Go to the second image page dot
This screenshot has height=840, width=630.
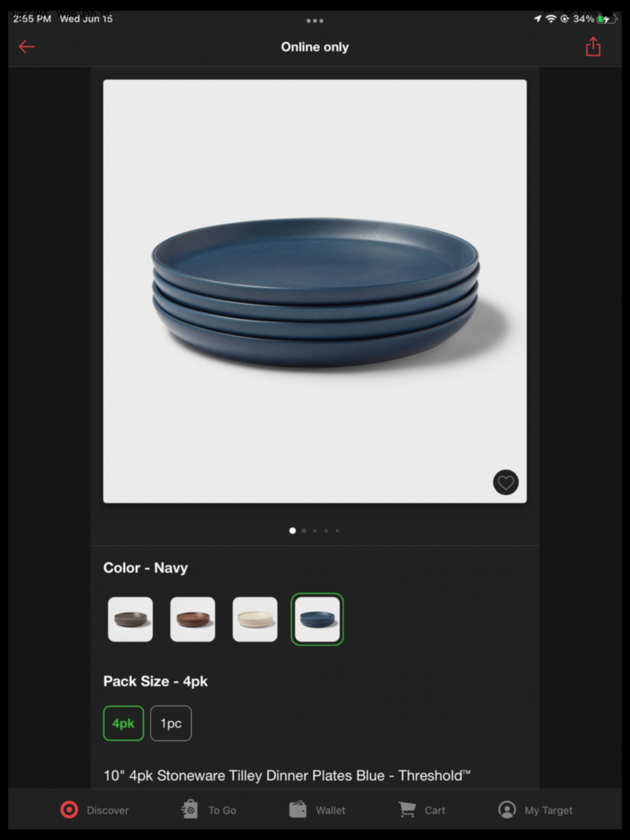(x=304, y=531)
